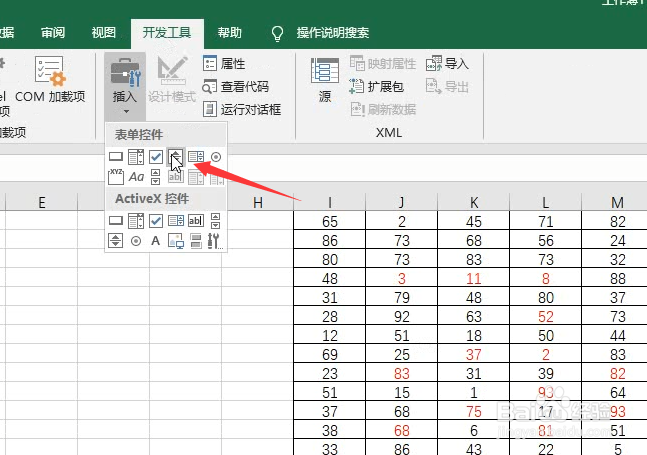The width and height of the screenshot is (647, 455).
Task: Click the XML 导入 button
Action: click(x=447, y=64)
